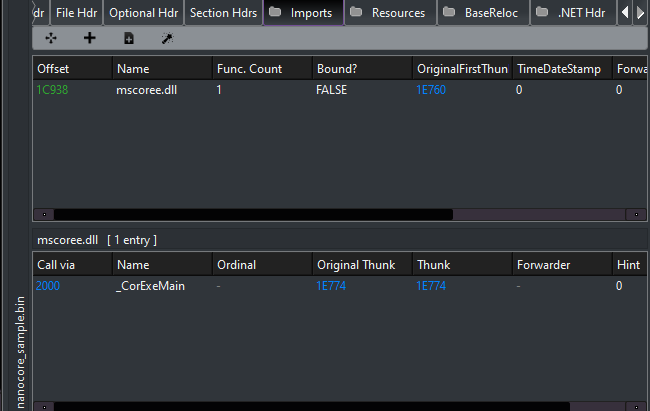Click OriginalFirstThunk value 1E760
This screenshot has height=411, width=650.
tap(431, 90)
